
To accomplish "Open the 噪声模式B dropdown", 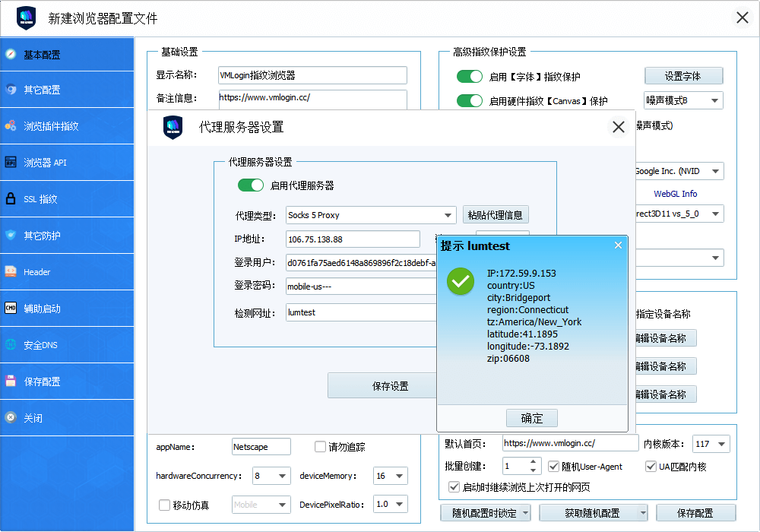I will coord(683,100).
